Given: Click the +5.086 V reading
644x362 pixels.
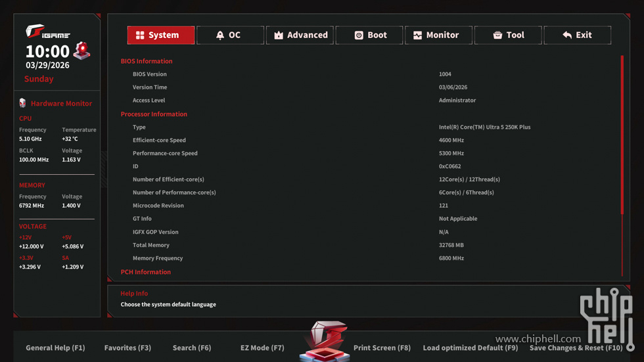Looking at the screenshot, I should [x=73, y=246].
